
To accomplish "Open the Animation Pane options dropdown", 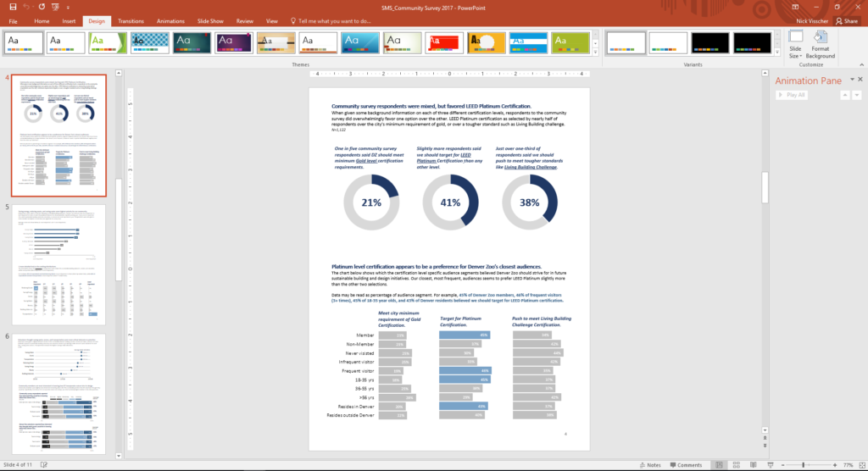I will 847,80.
